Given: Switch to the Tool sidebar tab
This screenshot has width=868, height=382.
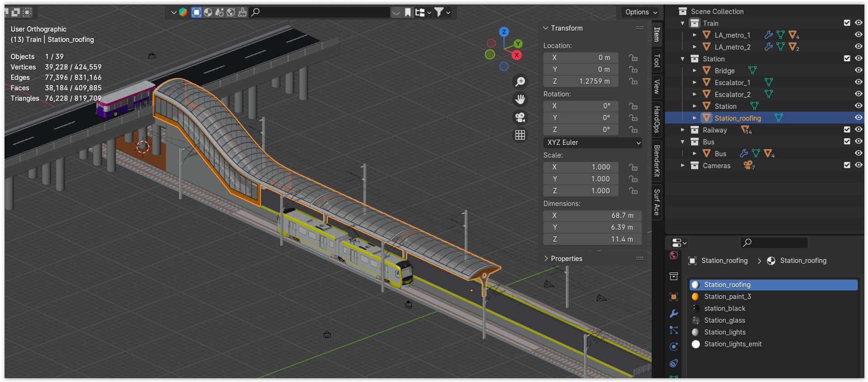Looking at the screenshot, I should coord(657,61).
